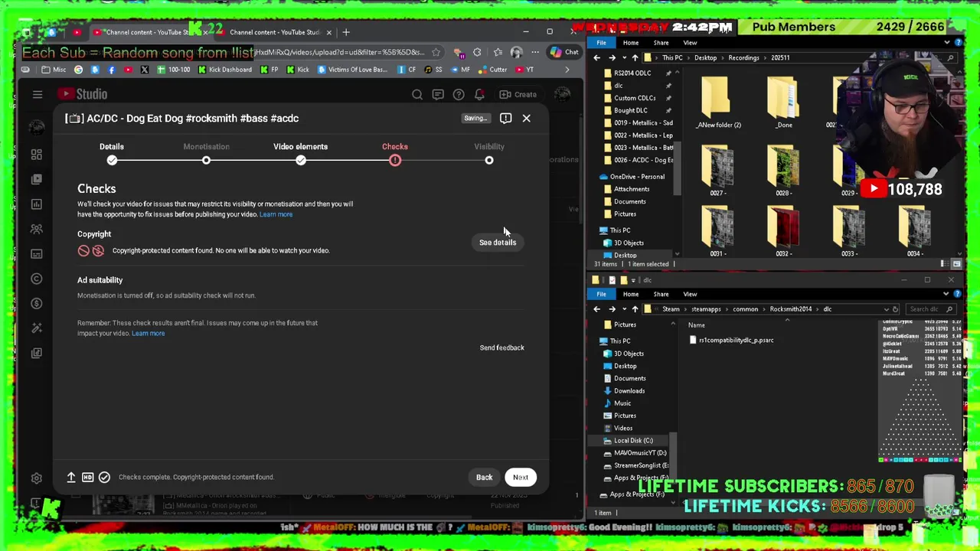Close the video upload dialog
The height and width of the screenshot is (551, 980).
click(x=526, y=118)
